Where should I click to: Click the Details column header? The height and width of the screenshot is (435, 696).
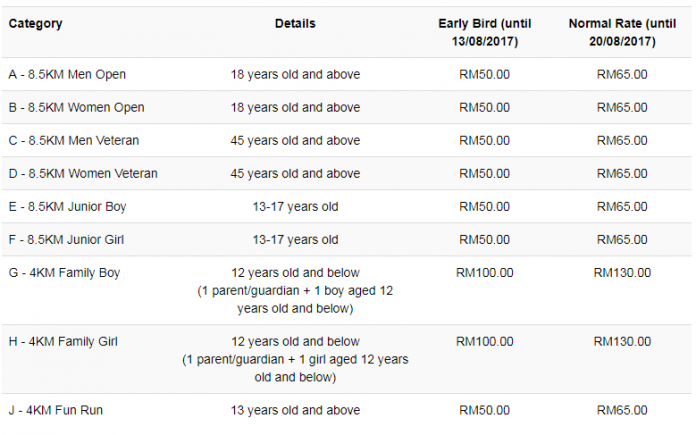tap(295, 24)
